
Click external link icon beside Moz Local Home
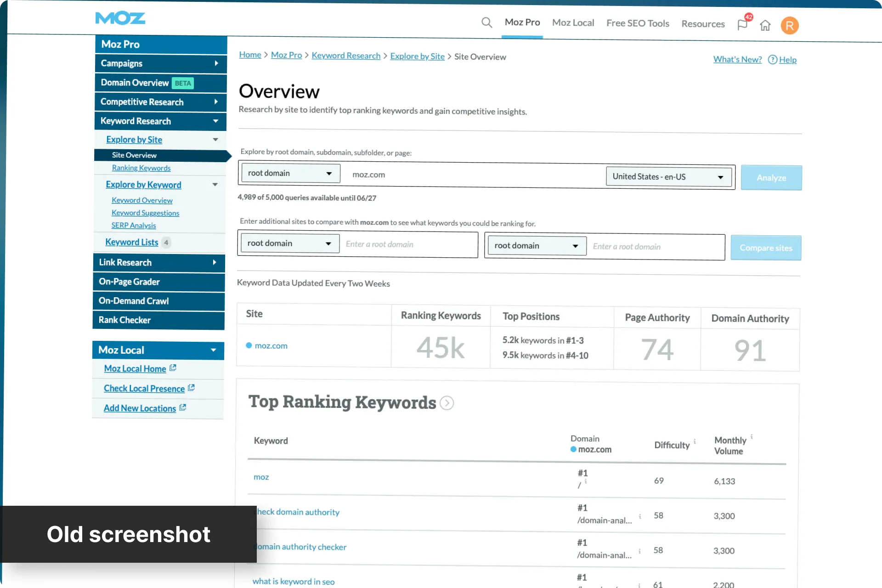[x=173, y=368]
